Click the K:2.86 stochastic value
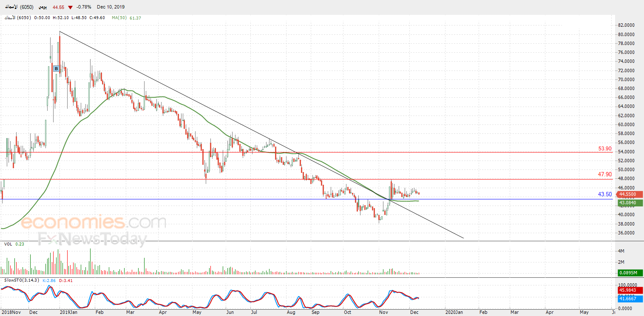Viewport: 644px width, 316px height. [x=49, y=280]
